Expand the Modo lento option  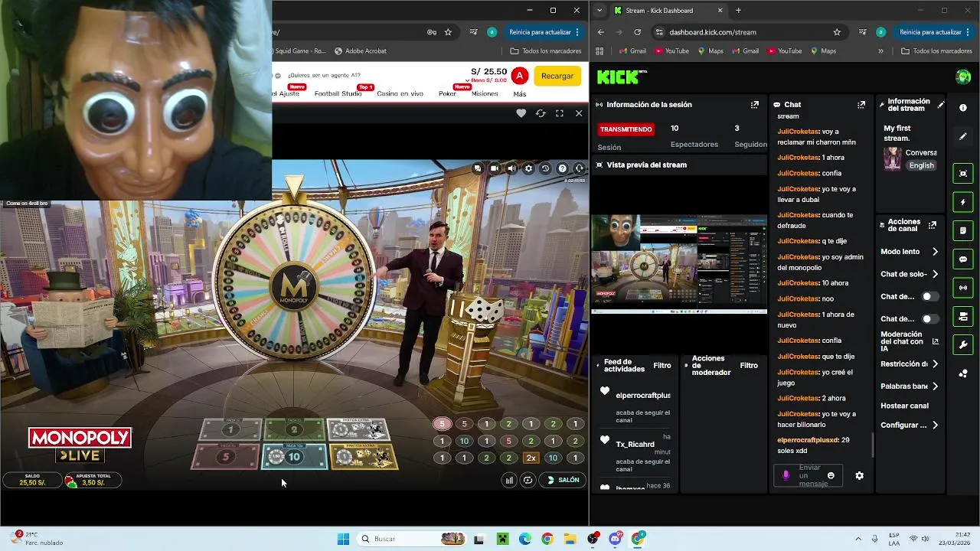935,252
